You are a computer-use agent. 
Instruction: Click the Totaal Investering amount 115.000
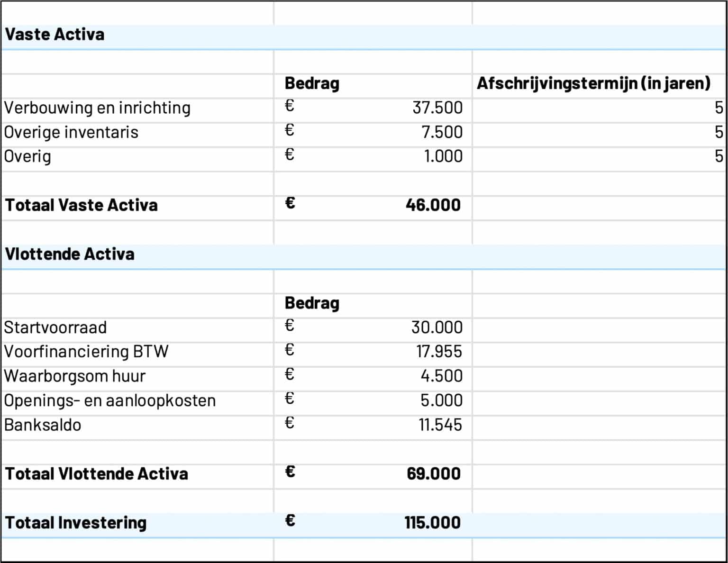click(x=433, y=523)
